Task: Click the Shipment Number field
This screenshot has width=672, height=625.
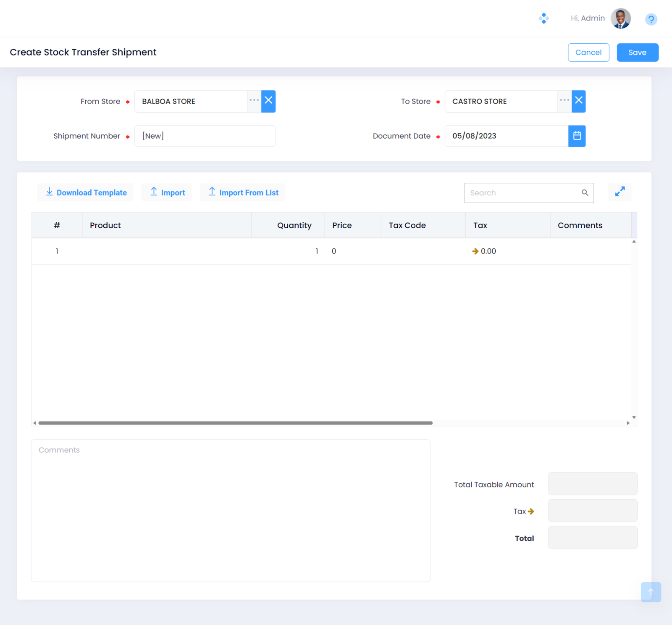Action: tap(205, 136)
